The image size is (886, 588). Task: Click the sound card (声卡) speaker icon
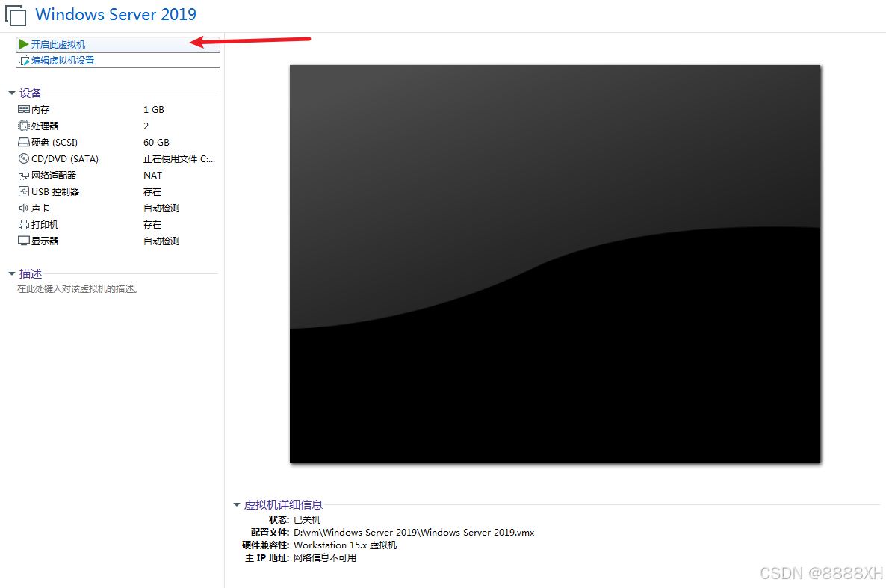click(24, 208)
